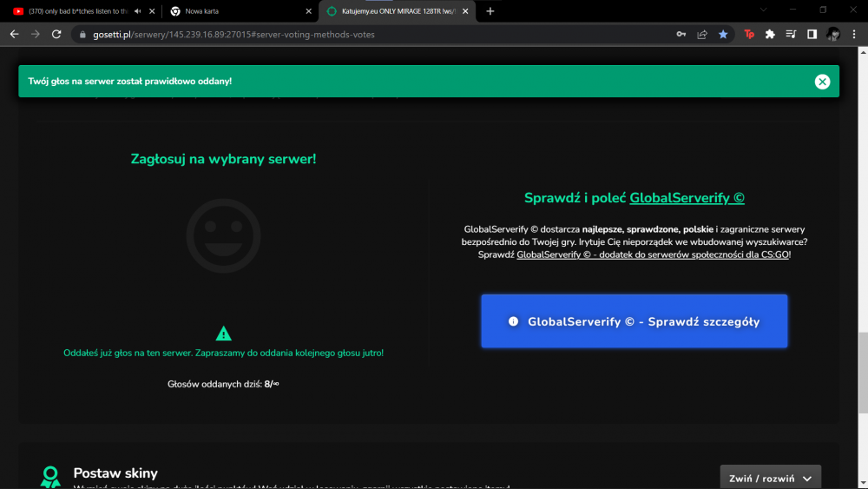
Task: Open the GlobalServerify dodatek do serwerów link
Action: pyautogui.click(x=653, y=254)
